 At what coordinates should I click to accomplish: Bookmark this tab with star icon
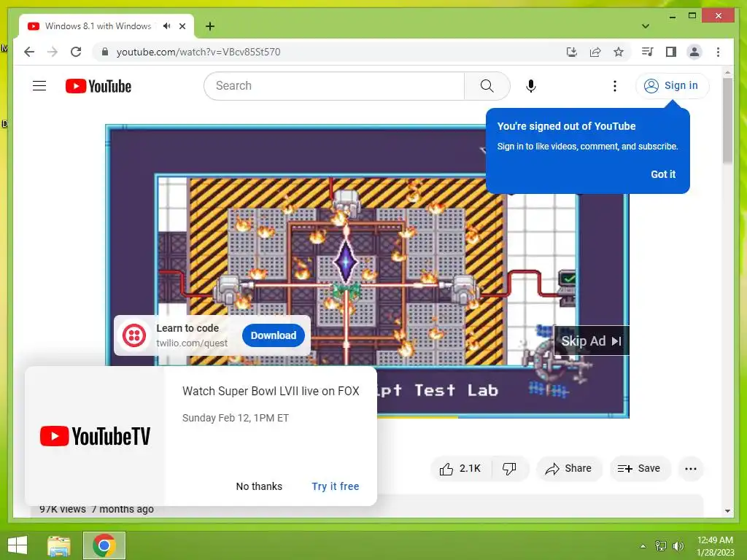pyautogui.click(x=619, y=52)
